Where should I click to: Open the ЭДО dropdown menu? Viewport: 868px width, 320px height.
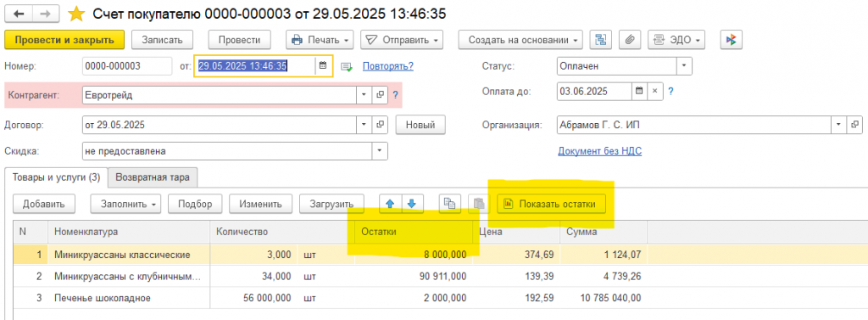(677, 39)
